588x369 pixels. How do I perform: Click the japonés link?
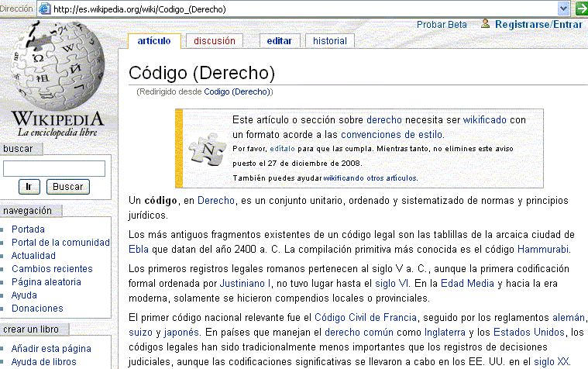point(181,333)
